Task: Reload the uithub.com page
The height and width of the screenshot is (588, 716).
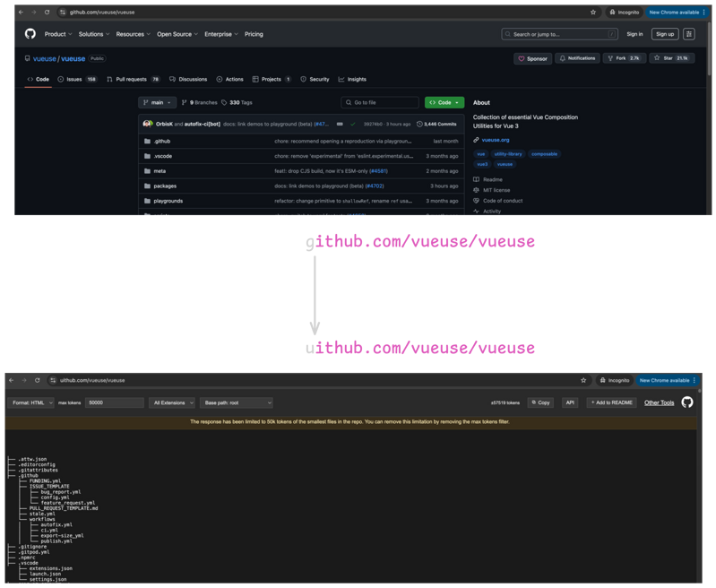Action: [38, 380]
